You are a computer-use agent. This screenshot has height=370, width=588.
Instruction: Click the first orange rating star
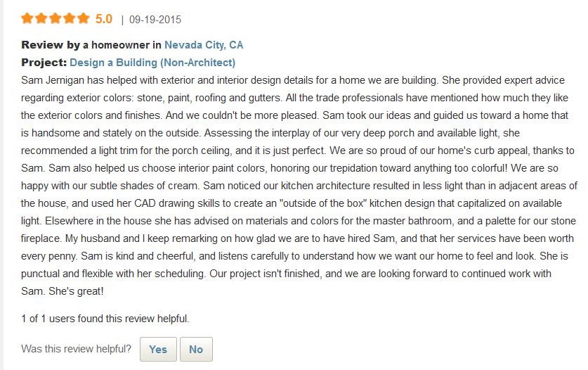[27, 18]
